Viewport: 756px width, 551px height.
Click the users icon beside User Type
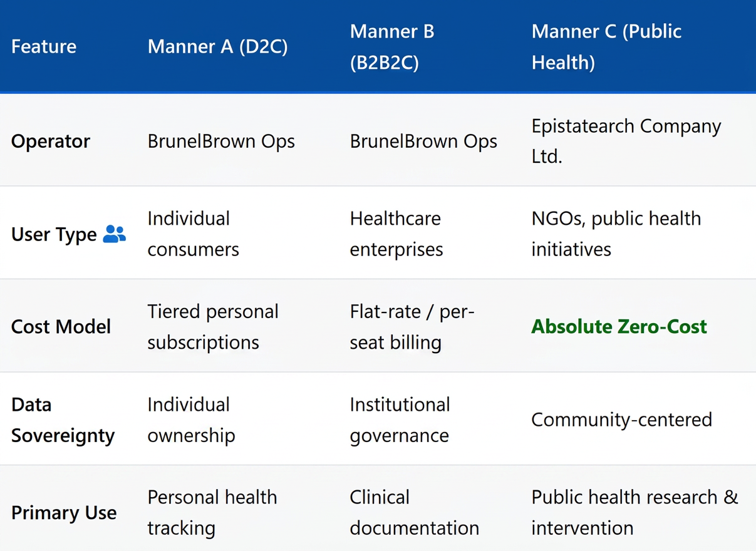[114, 234]
